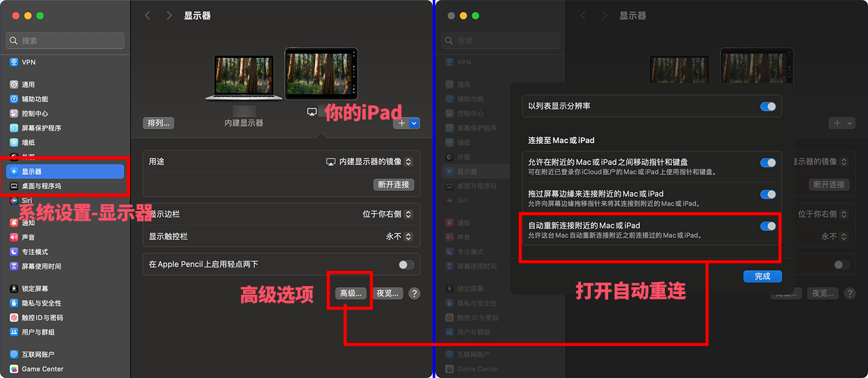Focus the dimmed 搜索 field in right window
Screen dimensions: 868x378
click(501, 40)
